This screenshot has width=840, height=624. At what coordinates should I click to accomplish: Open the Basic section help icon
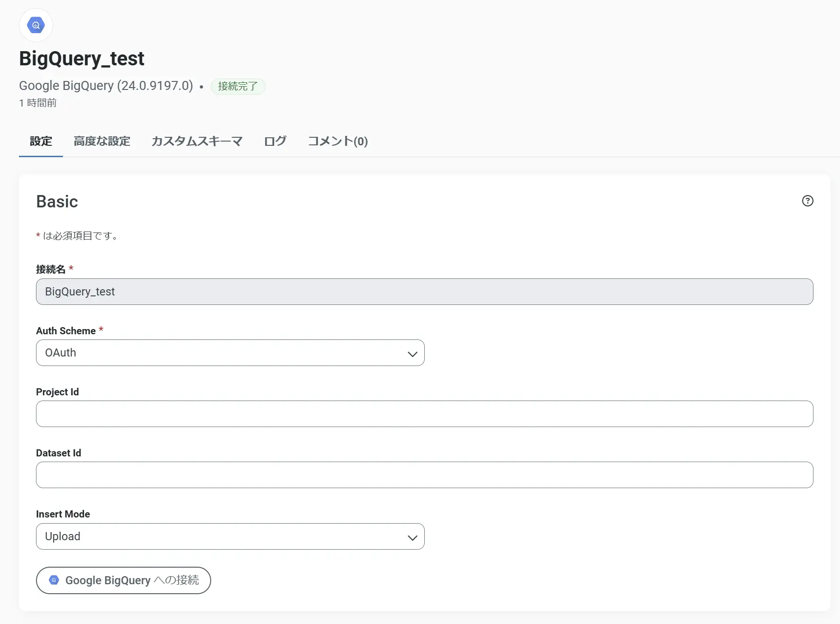[807, 201]
